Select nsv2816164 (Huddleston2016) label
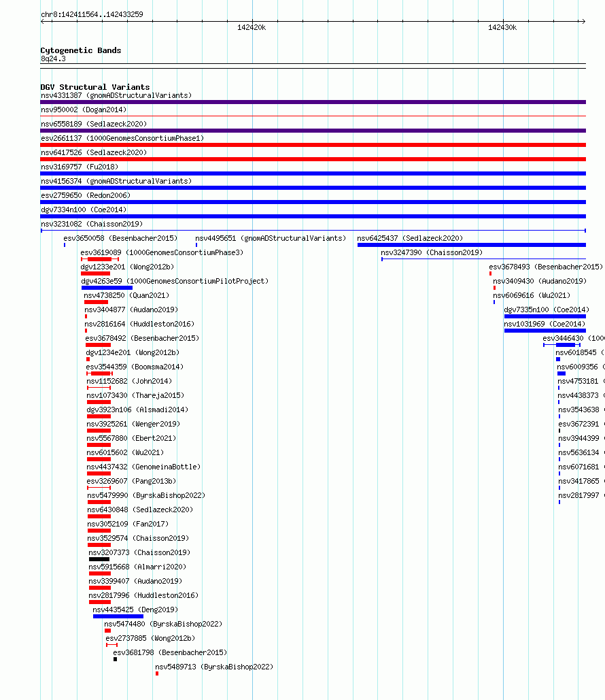 139,324
